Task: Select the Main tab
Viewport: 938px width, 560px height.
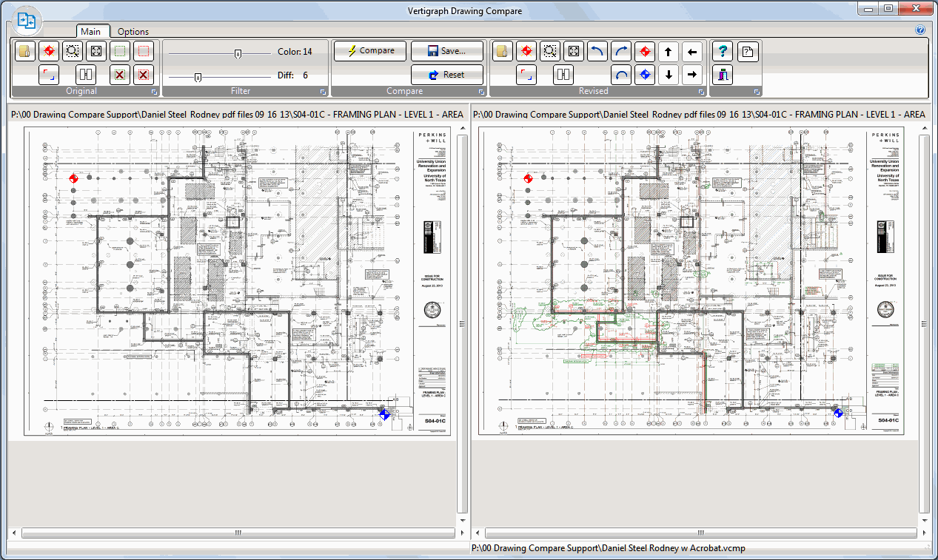Action: pyautogui.click(x=93, y=32)
